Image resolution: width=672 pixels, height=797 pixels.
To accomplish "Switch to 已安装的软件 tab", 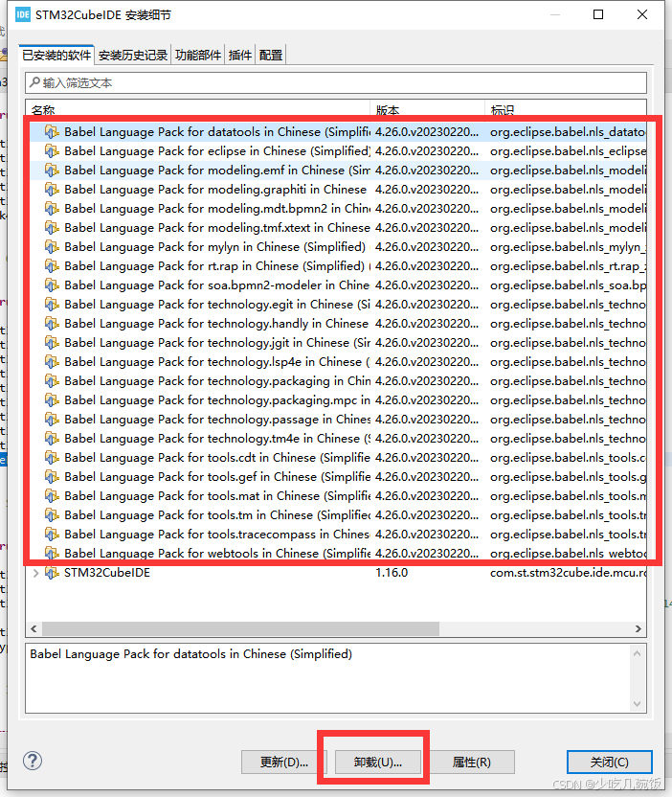I will coord(56,55).
